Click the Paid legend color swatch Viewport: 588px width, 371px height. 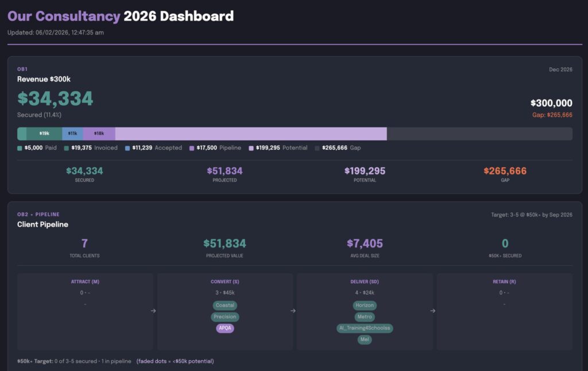click(x=20, y=148)
